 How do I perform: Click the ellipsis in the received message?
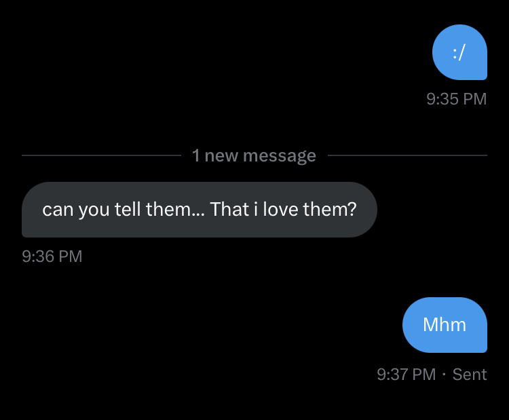point(199,212)
